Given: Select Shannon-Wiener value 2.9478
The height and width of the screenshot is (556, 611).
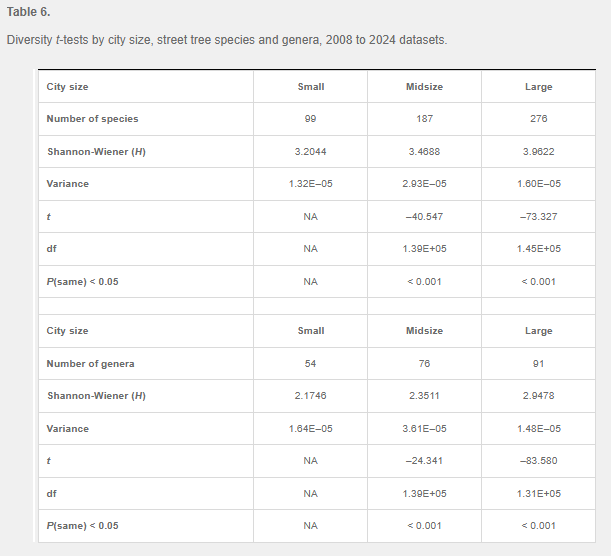Looking at the screenshot, I should (538, 396).
